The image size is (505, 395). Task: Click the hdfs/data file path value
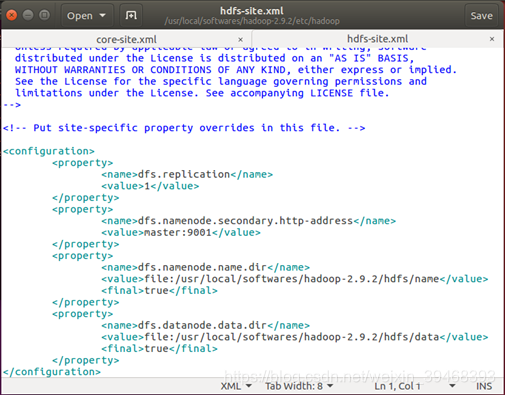click(292, 337)
